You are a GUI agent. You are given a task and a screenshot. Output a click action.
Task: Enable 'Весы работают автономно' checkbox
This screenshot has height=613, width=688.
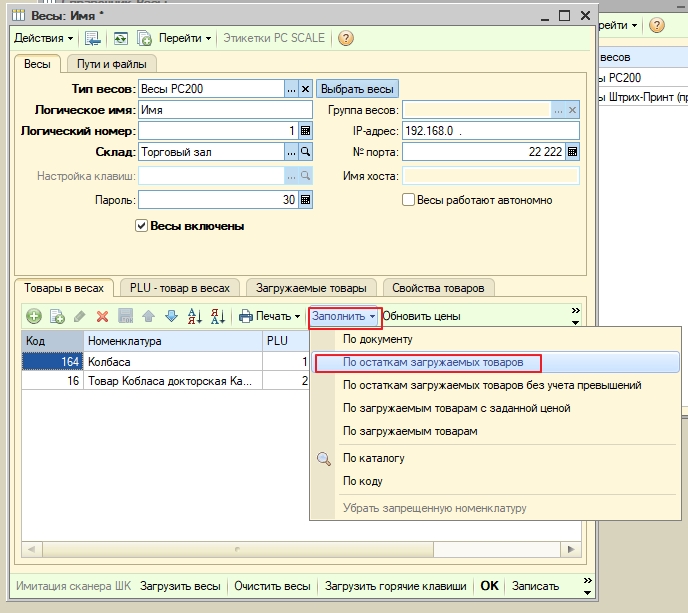tap(408, 200)
